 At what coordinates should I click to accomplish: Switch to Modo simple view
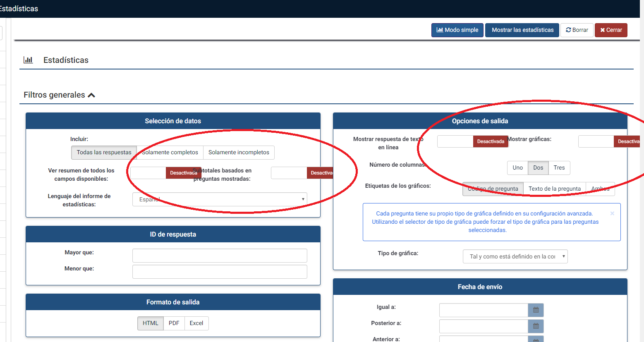(x=457, y=30)
